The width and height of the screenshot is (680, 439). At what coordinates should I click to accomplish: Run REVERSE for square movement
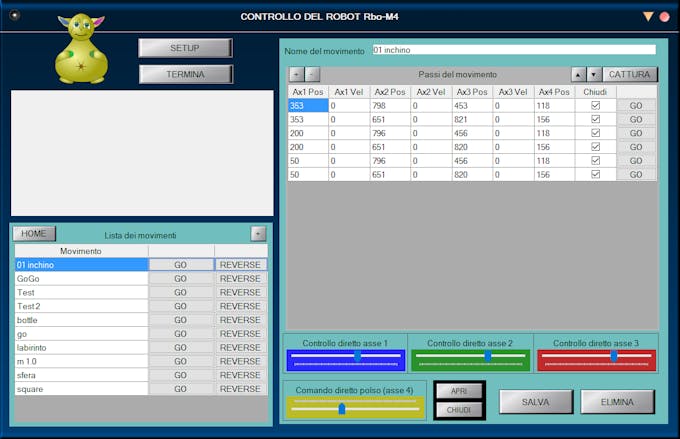(241, 389)
